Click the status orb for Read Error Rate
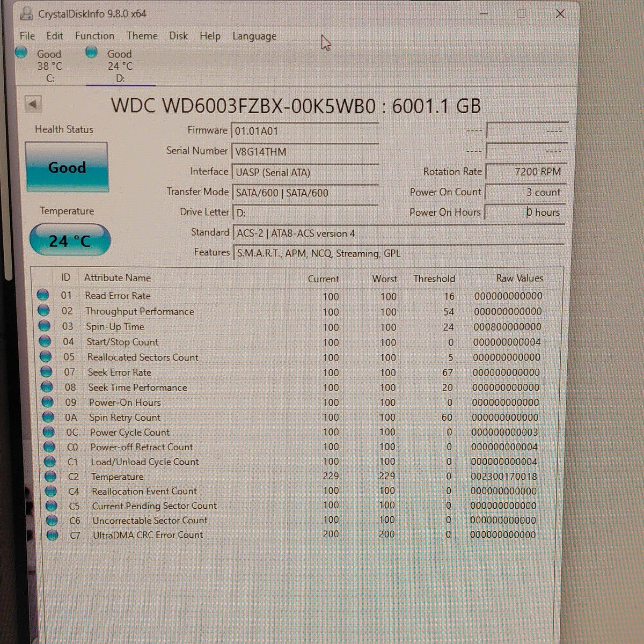The image size is (644, 644). pos(43,295)
